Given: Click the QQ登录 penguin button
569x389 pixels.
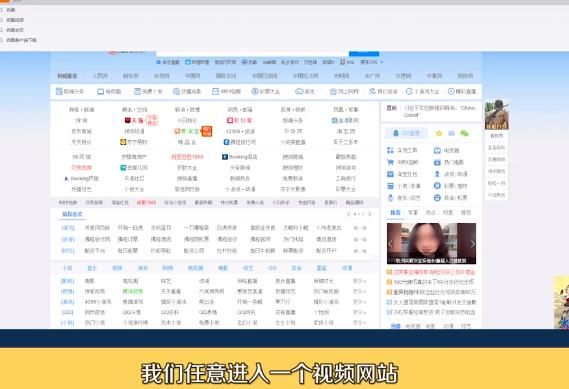Looking at the screenshot, I should point(406,133).
